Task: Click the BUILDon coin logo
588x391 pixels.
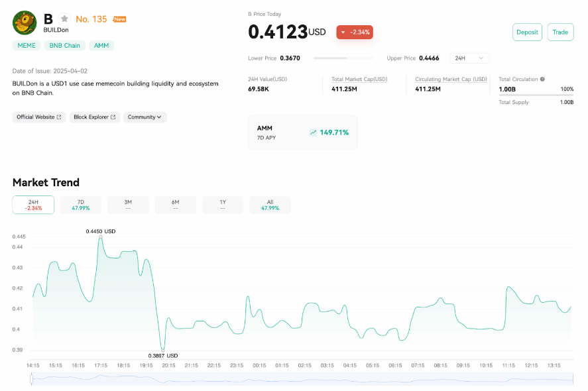Action: tap(25, 23)
